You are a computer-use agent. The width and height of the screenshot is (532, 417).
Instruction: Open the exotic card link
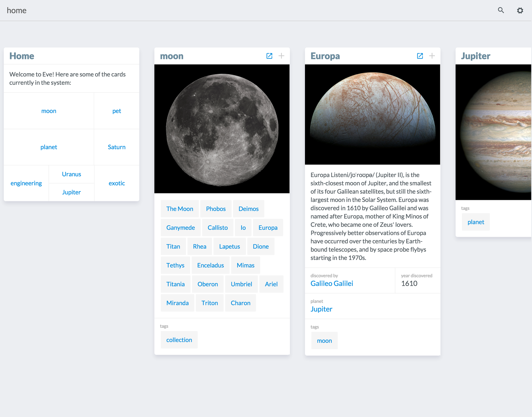(x=117, y=183)
